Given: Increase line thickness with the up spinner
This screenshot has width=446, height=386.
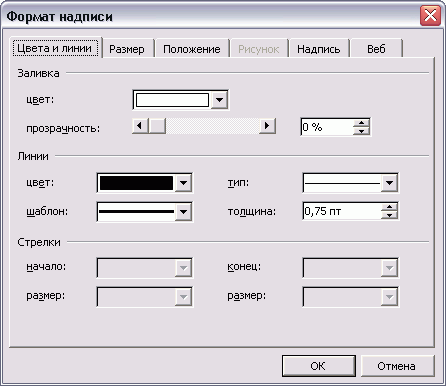Looking at the screenshot, I should [x=389, y=207].
